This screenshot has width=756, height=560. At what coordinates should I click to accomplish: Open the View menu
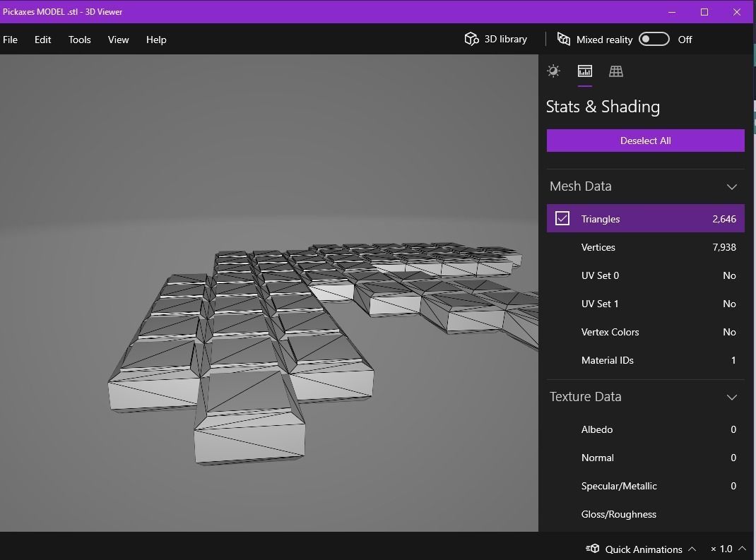point(118,40)
